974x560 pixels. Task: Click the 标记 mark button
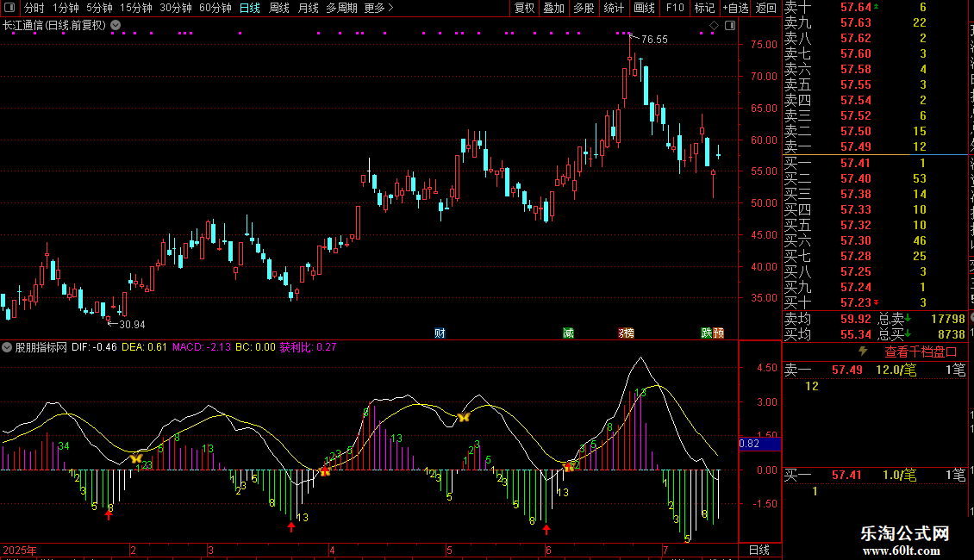(704, 8)
